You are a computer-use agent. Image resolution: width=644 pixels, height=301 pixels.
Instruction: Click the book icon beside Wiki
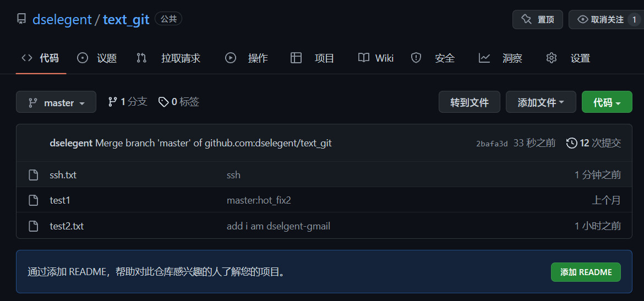coord(363,58)
